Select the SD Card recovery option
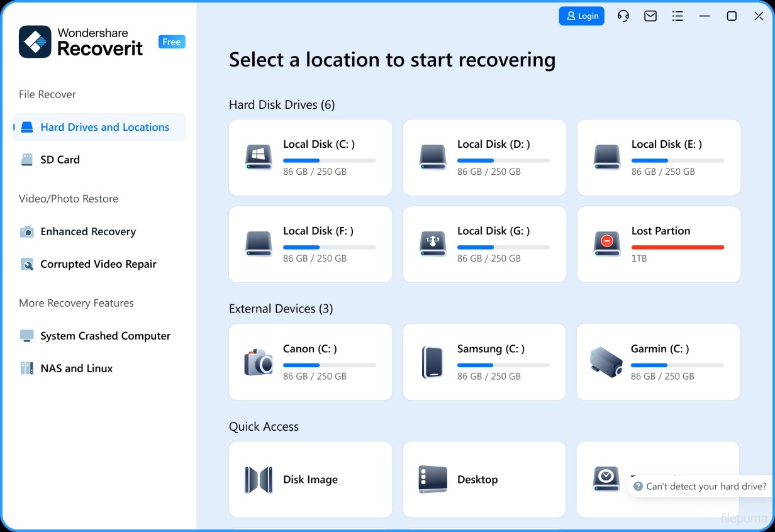The height and width of the screenshot is (532, 775). tap(60, 160)
